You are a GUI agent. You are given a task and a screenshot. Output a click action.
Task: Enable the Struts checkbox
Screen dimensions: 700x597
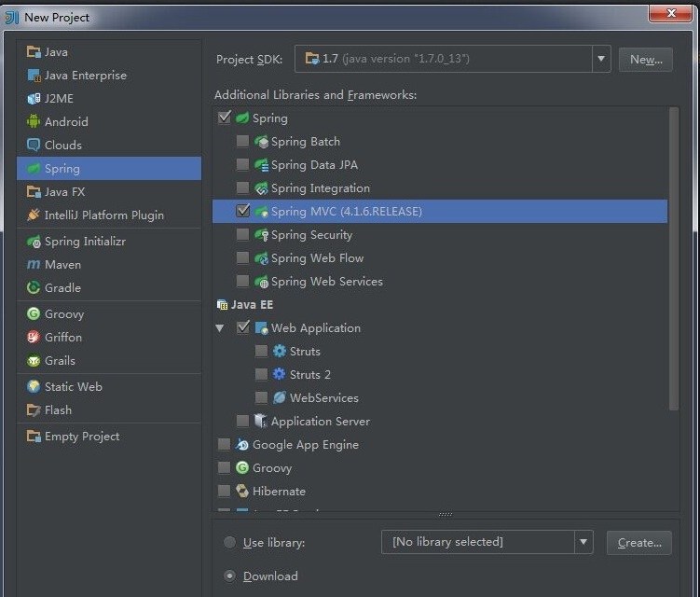pyautogui.click(x=261, y=351)
